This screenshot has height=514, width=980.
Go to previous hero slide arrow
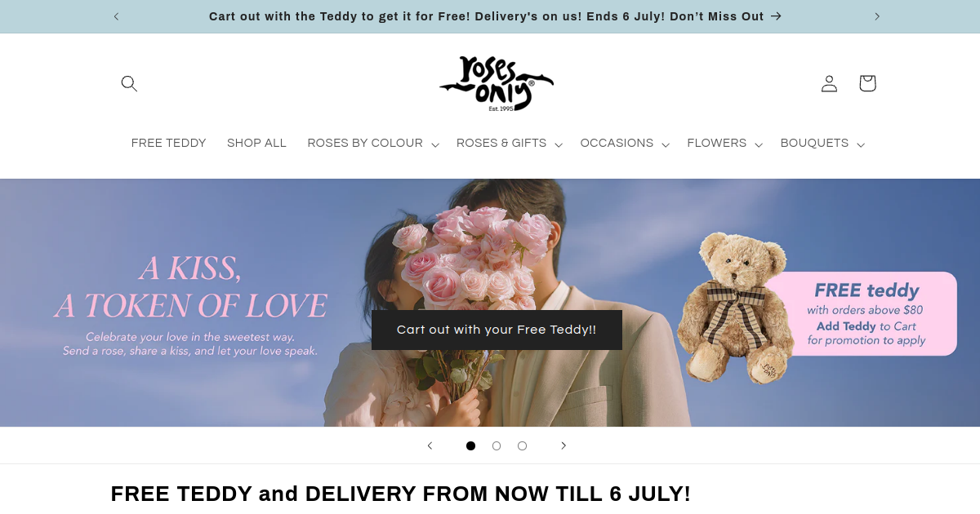430,445
